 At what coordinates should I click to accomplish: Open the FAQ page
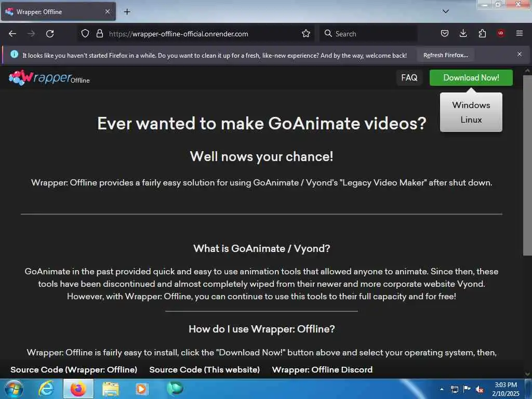tap(409, 78)
